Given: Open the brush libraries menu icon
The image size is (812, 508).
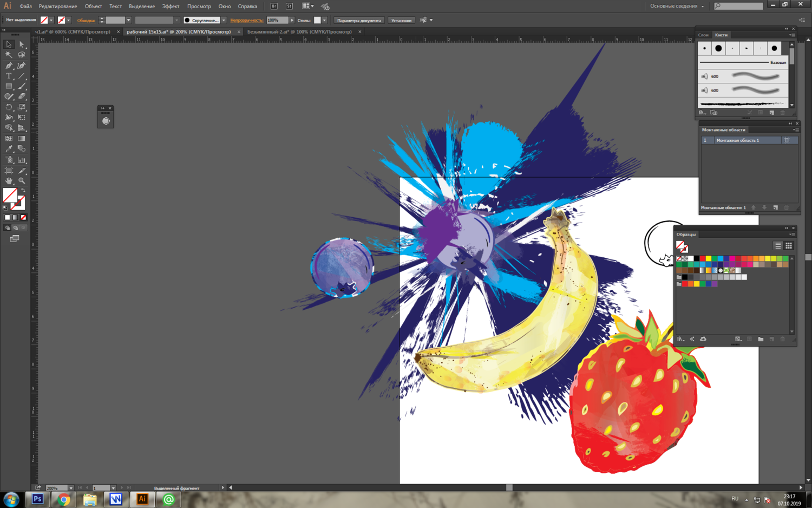Looking at the screenshot, I should [702, 113].
